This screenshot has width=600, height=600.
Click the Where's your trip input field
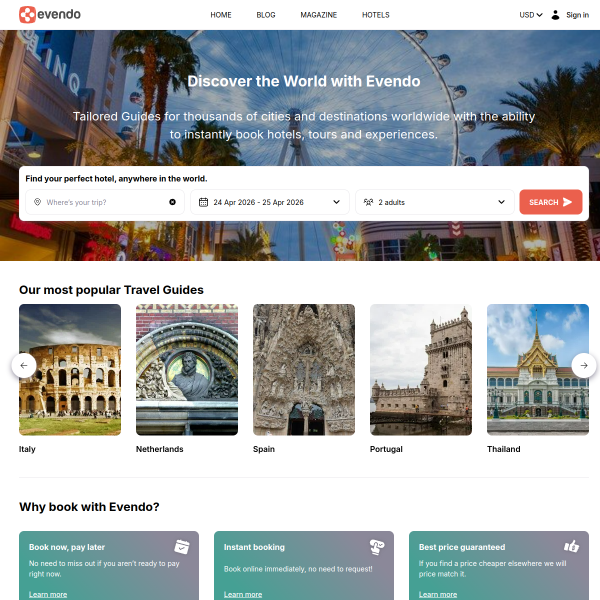point(105,202)
